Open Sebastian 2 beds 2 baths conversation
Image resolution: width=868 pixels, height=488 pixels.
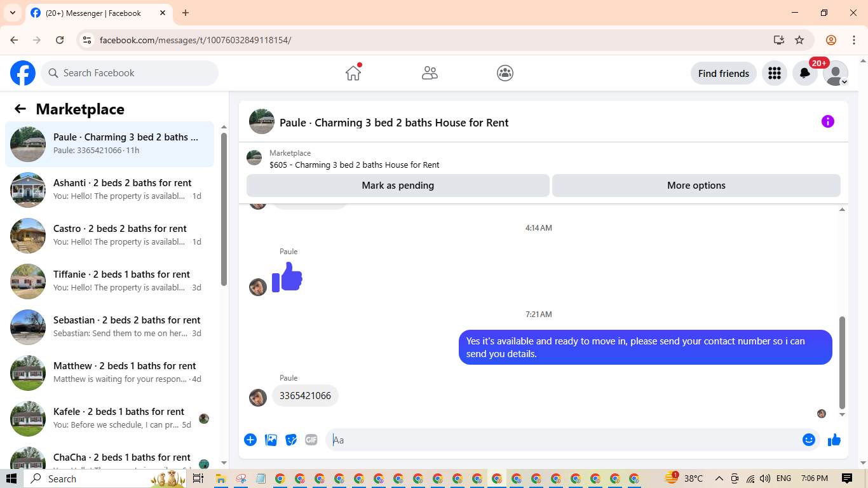pyautogui.click(x=109, y=327)
